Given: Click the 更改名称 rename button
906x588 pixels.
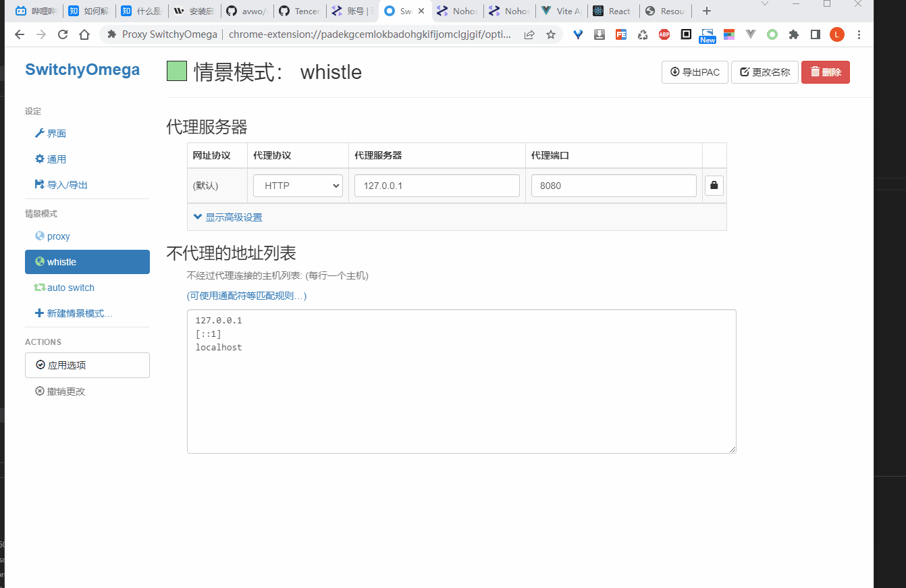Looking at the screenshot, I should (765, 72).
